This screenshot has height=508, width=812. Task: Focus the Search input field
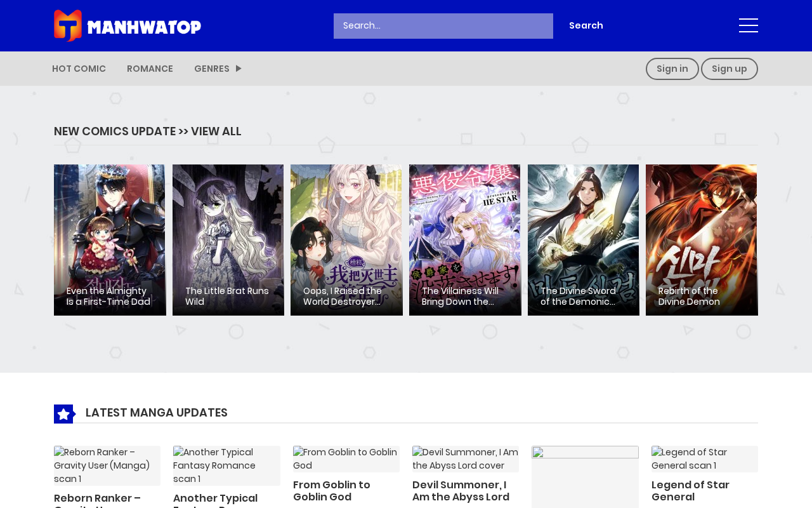(x=443, y=26)
